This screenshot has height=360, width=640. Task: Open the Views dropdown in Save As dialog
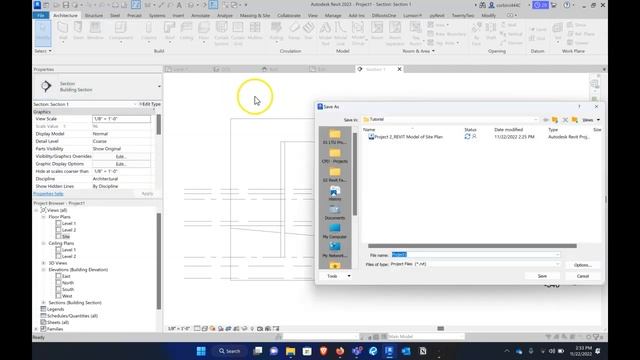(591, 120)
